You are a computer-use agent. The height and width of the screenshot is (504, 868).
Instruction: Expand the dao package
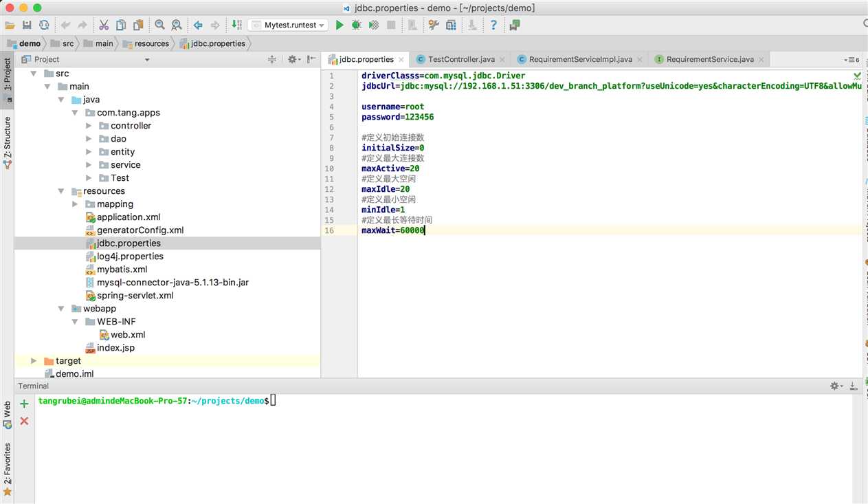(89, 139)
